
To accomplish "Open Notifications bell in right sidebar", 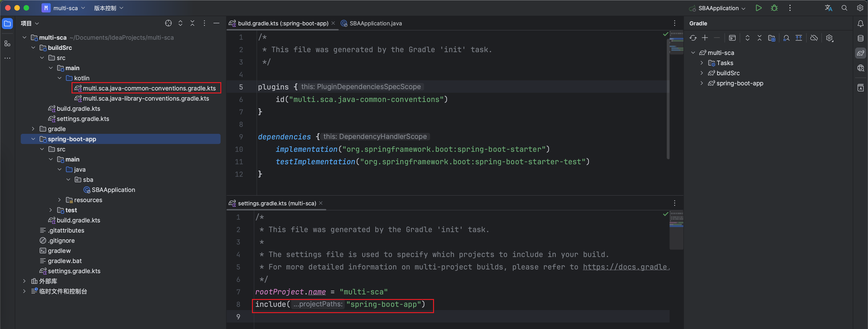I will click(x=861, y=24).
